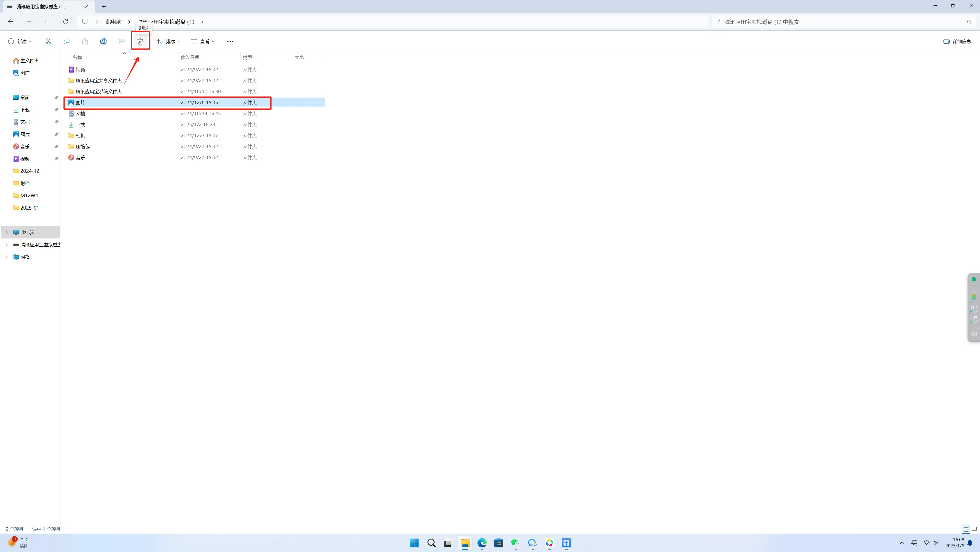Image resolution: width=980 pixels, height=552 pixels.
Task: Click 此电脑 in the address breadcrumb
Action: click(x=113, y=22)
